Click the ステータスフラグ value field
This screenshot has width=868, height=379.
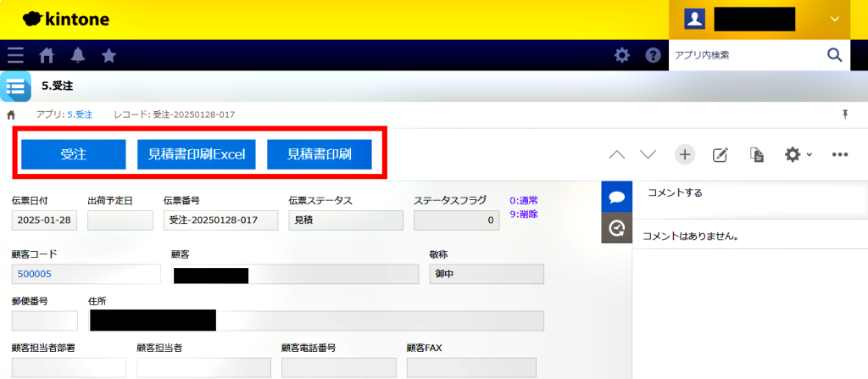click(x=456, y=220)
